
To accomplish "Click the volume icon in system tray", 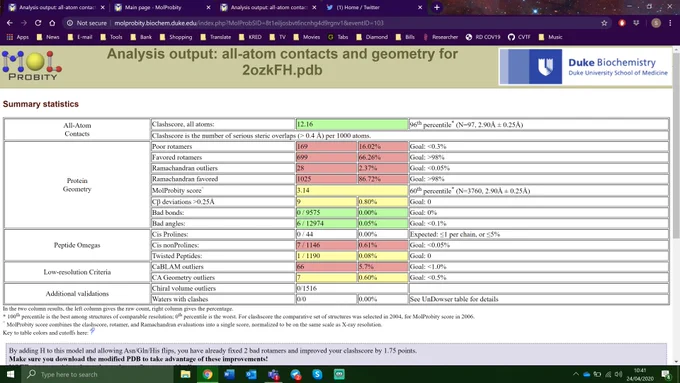I will [618, 374].
